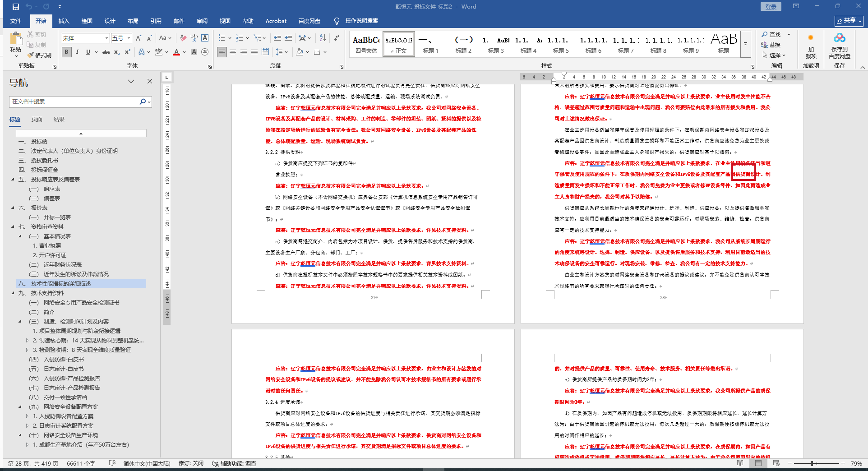Apply the red font color button
Image resolution: width=868 pixels, height=471 pixels.
click(x=176, y=52)
